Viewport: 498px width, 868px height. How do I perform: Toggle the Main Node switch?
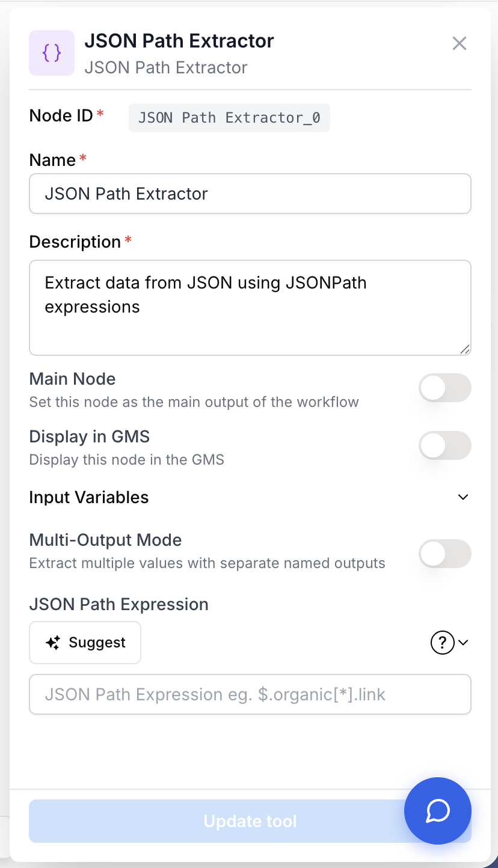coord(445,388)
